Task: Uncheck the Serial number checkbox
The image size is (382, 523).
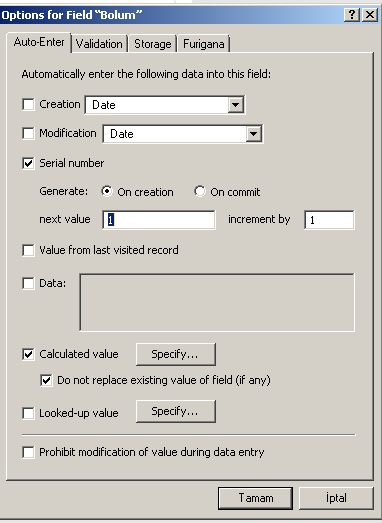Action: tap(28, 163)
